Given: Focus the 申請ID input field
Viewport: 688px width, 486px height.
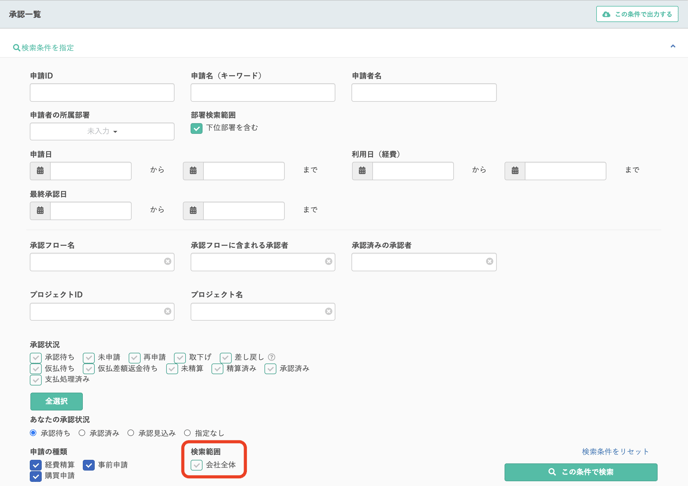Looking at the screenshot, I should tap(102, 93).
